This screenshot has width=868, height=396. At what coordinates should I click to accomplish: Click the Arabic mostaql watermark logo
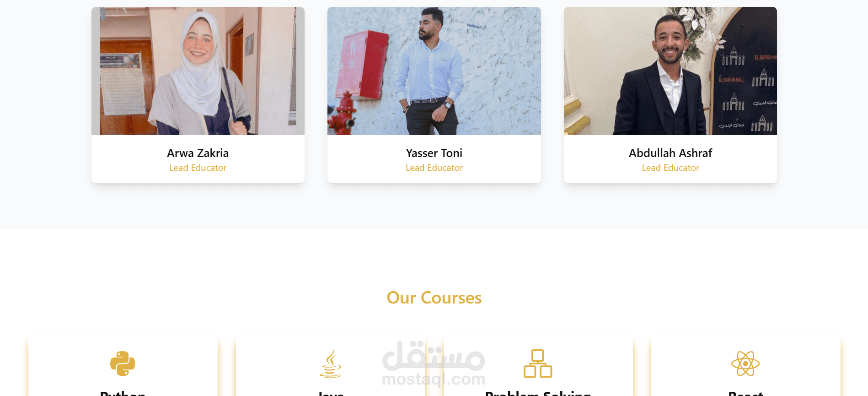click(434, 356)
